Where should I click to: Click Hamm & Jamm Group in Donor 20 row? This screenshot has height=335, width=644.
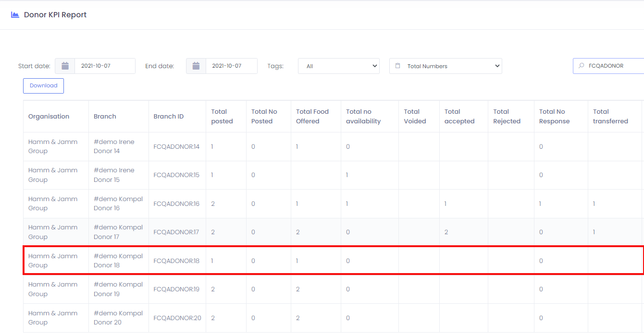pos(52,318)
